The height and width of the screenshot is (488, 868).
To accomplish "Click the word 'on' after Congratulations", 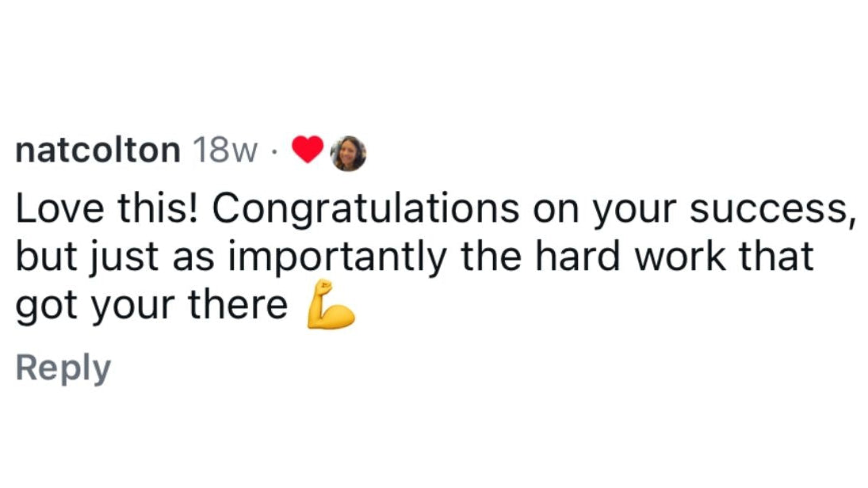I will tap(556, 212).
